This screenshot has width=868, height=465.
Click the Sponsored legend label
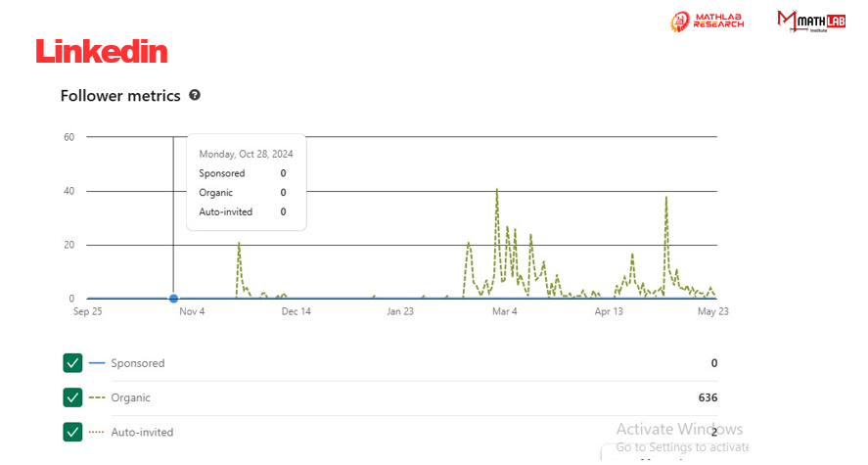[x=138, y=363]
